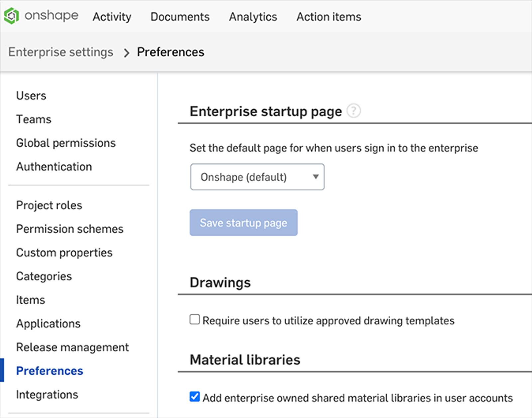Open Custom properties in sidebar
The height and width of the screenshot is (418, 532).
[64, 253]
